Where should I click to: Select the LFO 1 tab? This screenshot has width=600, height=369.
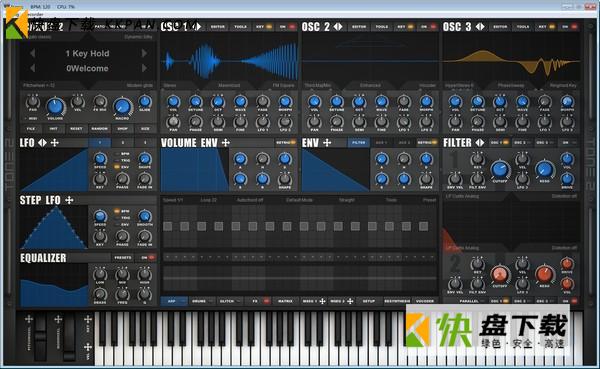pyautogui.click(x=100, y=143)
